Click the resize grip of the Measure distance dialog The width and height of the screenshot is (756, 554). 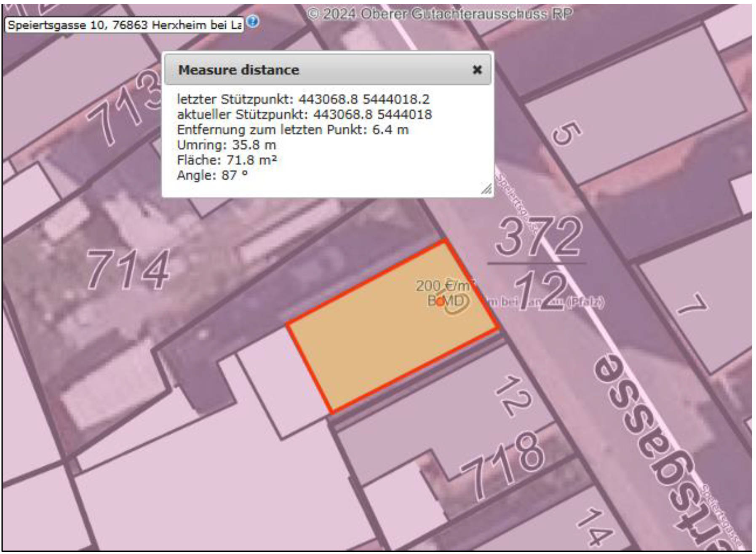[486, 189]
